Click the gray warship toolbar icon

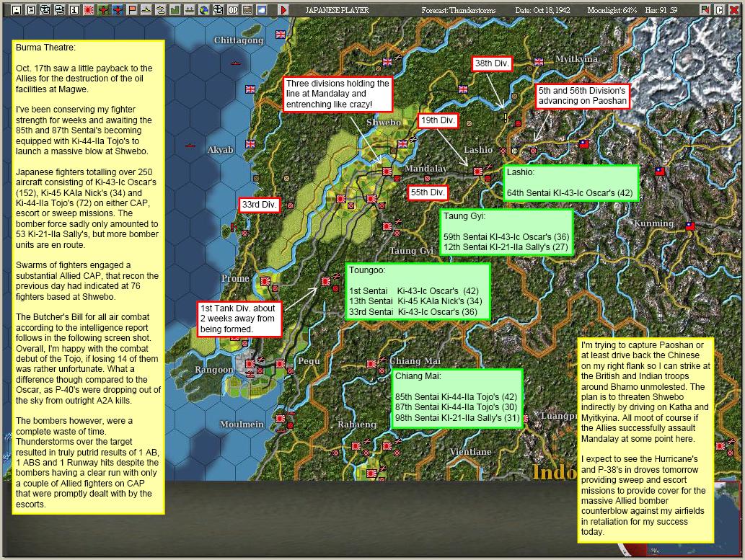coord(190,9)
